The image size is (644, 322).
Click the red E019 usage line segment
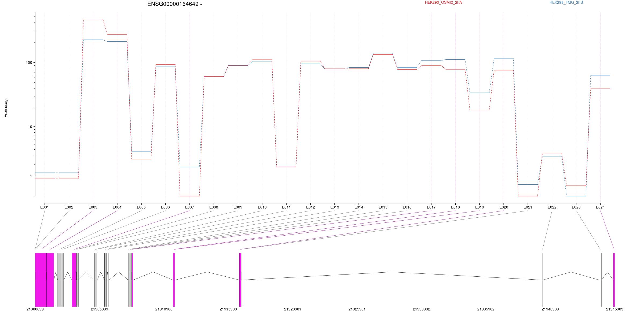(480, 110)
